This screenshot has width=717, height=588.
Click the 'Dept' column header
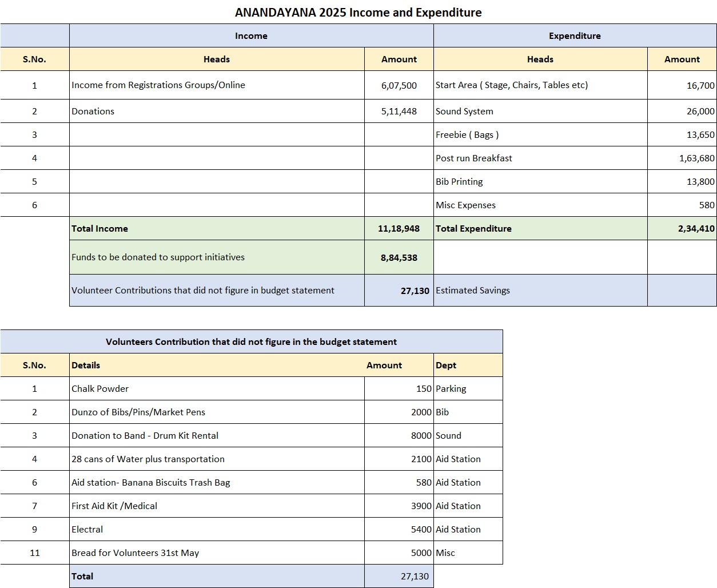468,365
